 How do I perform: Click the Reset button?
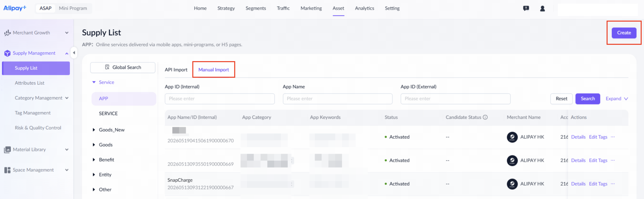561,99
